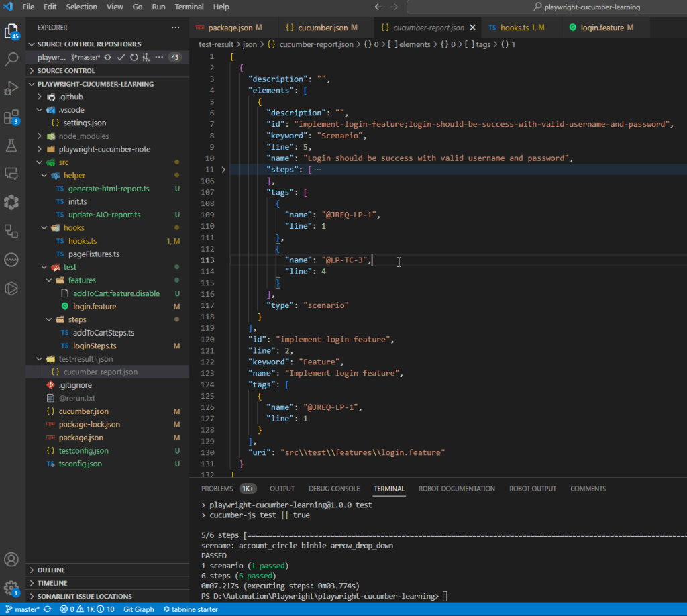Open the Testing flask icon

pyautogui.click(x=11, y=145)
